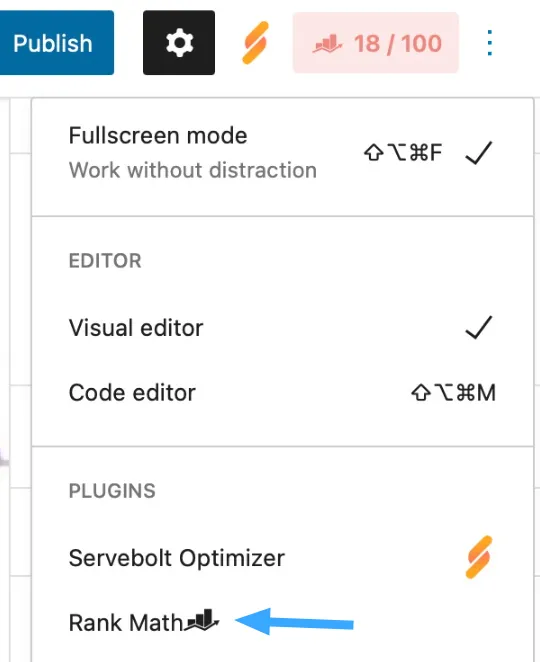Switch to the Code editor
540x662 pixels.
282,393
